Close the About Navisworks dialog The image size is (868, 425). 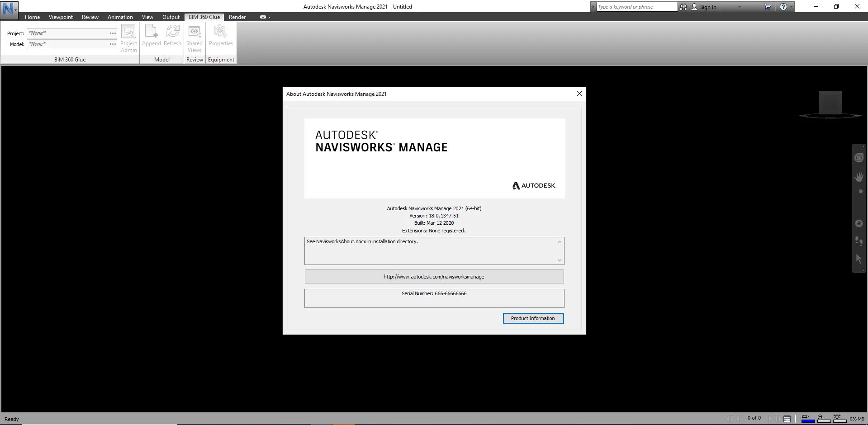tap(579, 94)
